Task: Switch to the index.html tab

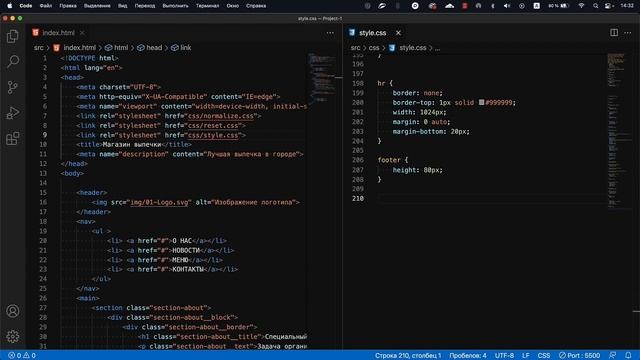Action: click(x=58, y=33)
